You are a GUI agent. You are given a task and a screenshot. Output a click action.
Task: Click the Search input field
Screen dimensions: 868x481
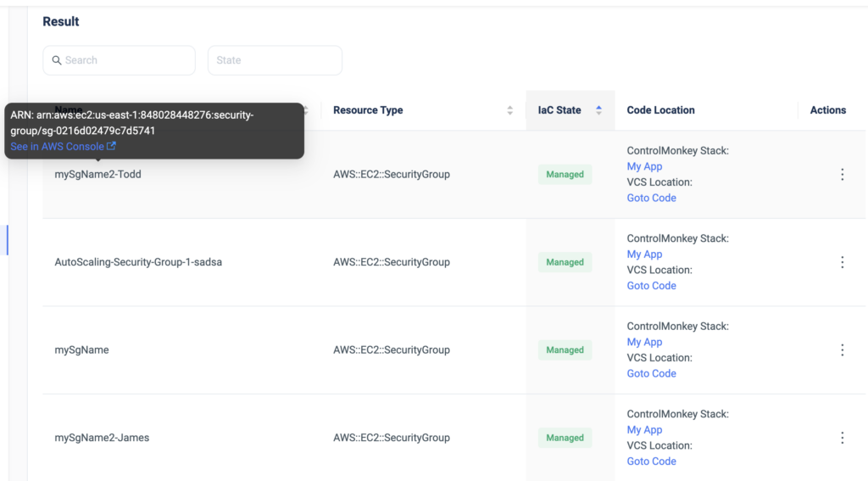tap(119, 60)
